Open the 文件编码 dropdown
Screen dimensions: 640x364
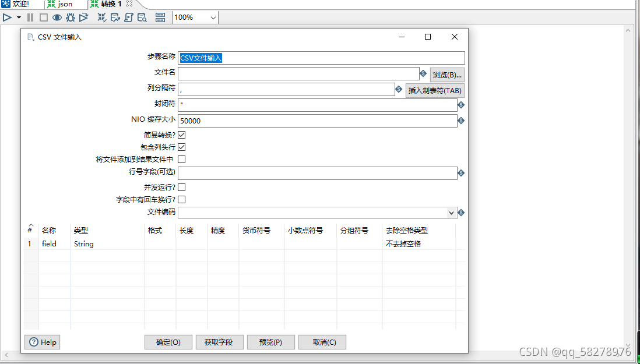(451, 213)
